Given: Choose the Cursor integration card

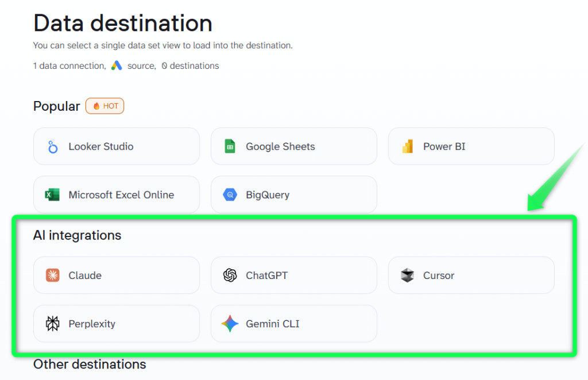Looking at the screenshot, I should [x=471, y=275].
